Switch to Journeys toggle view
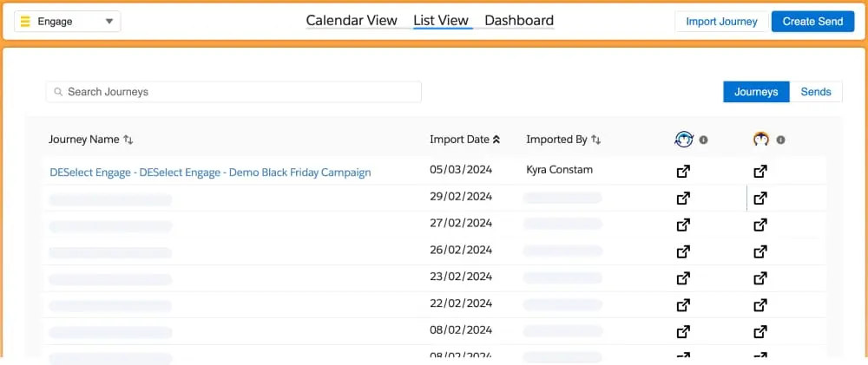Image resolution: width=868 pixels, height=365 pixels. 756,92
